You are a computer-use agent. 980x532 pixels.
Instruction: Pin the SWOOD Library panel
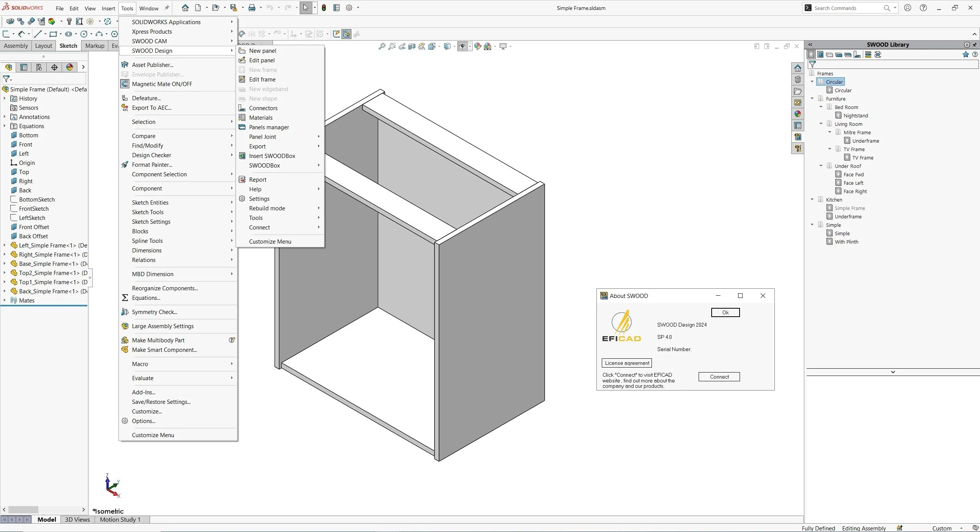tap(975, 45)
